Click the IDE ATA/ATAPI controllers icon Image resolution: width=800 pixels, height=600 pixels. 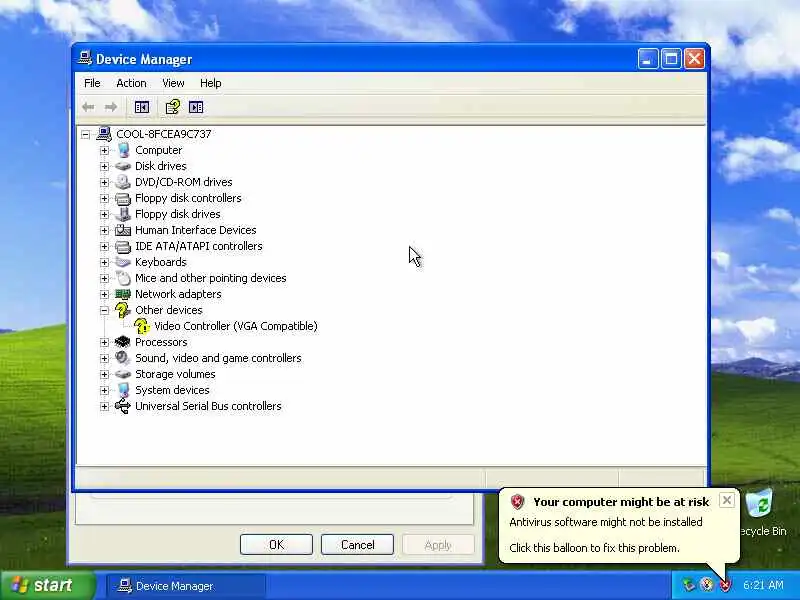tap(123, 246)
